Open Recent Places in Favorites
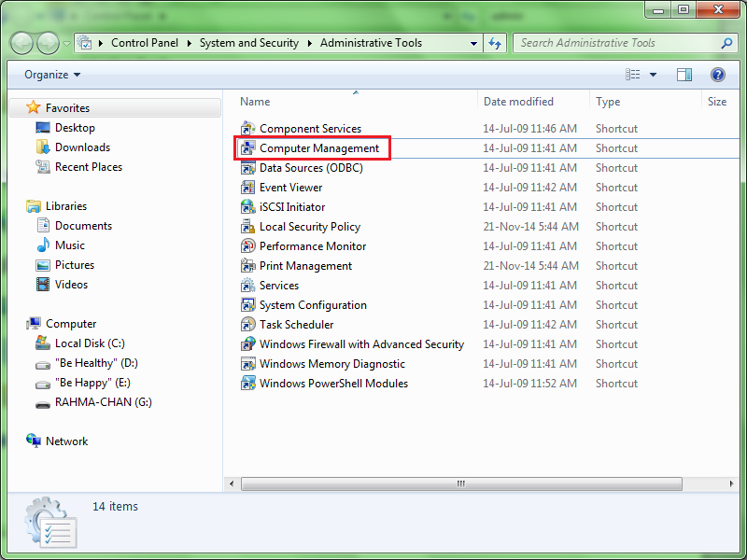747x560 pixels. 89,167
